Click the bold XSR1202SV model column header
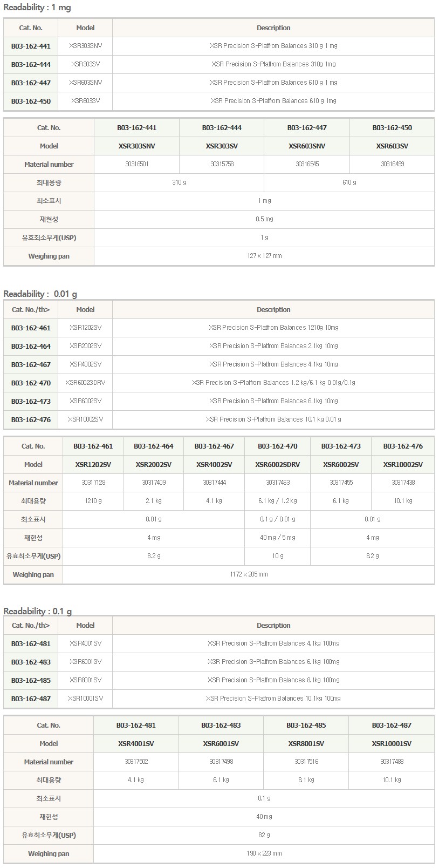 (93, 465)
